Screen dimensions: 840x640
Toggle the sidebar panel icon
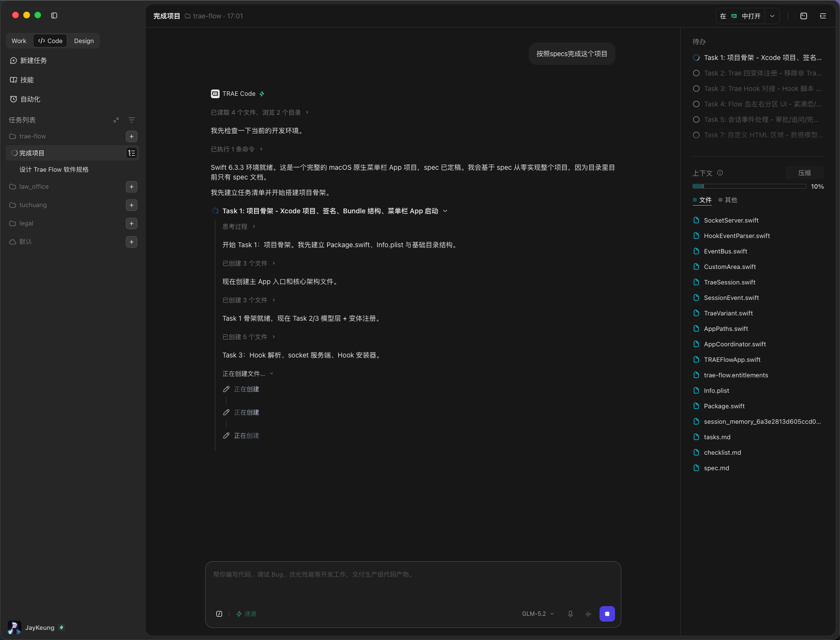click(x=54, y=15)
